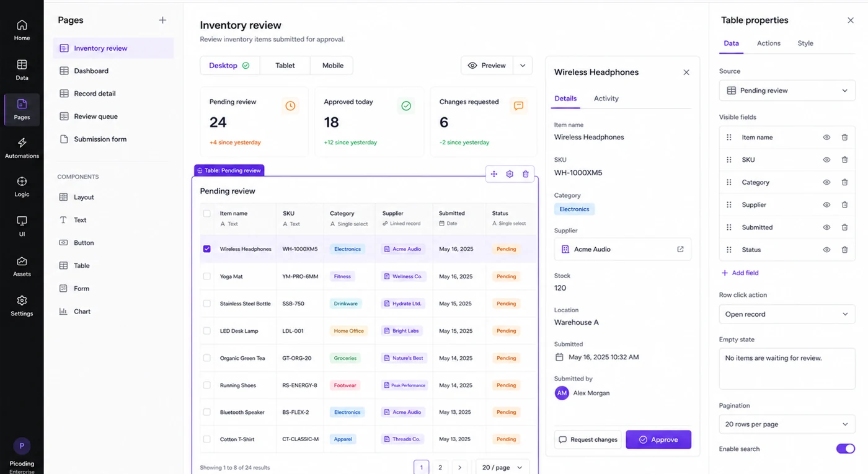Disable the Enable search switch
This screenshot has width=868, height=474.
coord(846,449)
